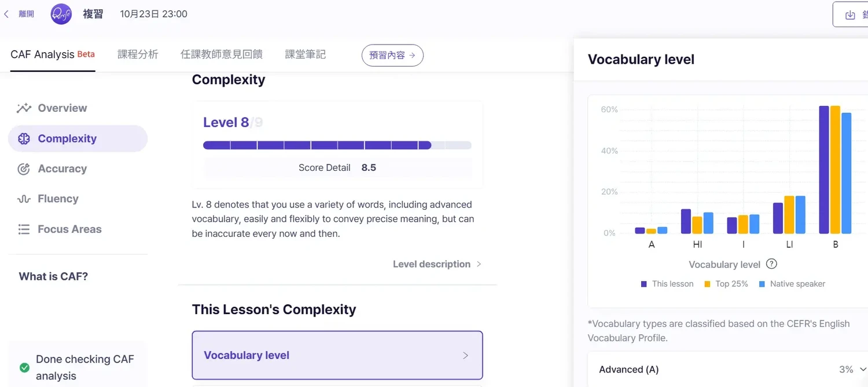Click the back arrow beside 離開
Viewport: 868px width, 387px height.
click(x=6, y=14)
